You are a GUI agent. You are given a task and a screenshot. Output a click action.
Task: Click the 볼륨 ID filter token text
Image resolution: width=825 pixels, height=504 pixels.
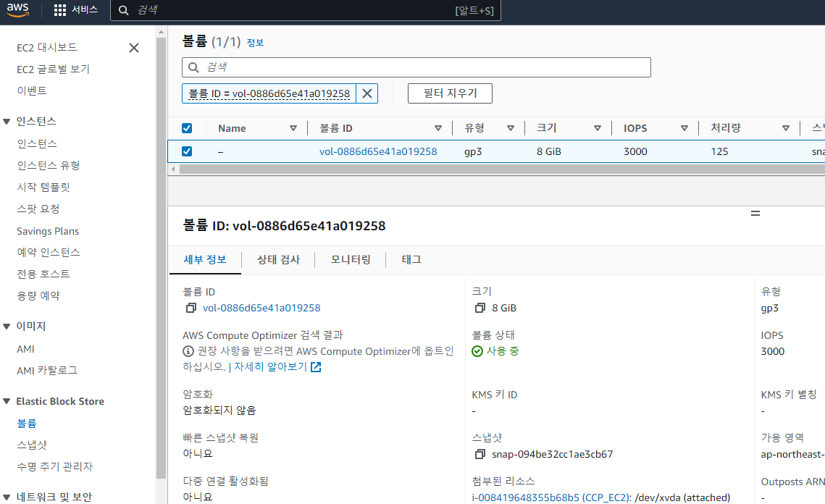pos(269,93)
